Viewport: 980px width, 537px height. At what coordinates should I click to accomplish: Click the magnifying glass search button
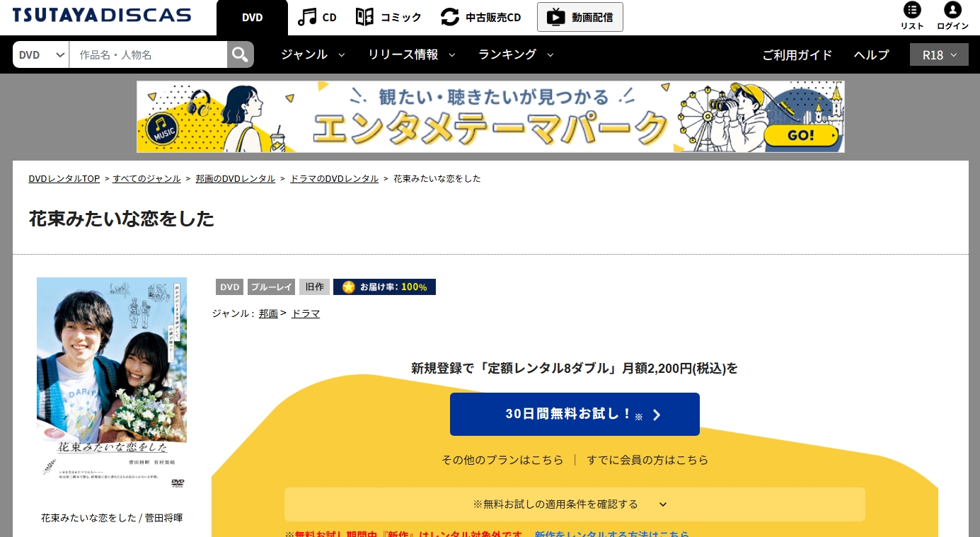pos(241,54)
